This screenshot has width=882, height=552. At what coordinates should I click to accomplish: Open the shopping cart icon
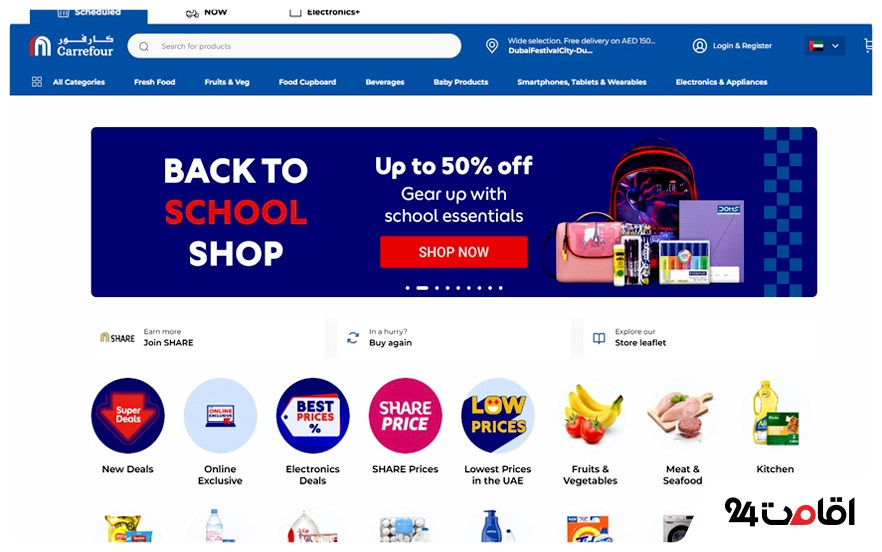[x=868, y=46]
